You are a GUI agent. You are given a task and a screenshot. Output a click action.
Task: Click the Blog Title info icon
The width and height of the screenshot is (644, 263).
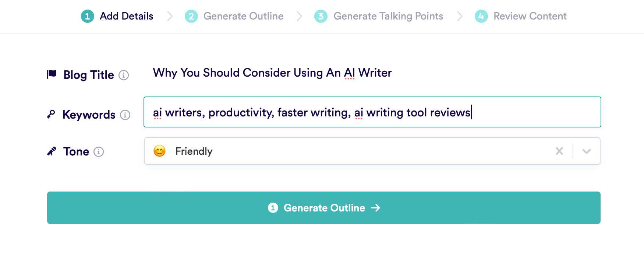click(124, 75)
